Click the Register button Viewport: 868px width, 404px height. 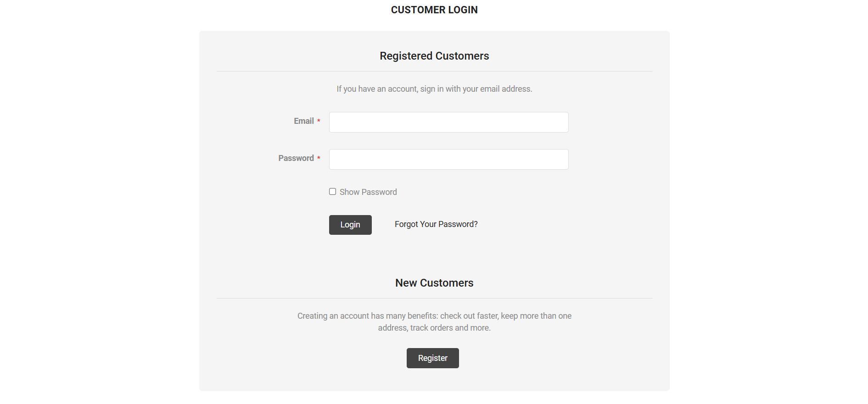click(x=432, y=358)
